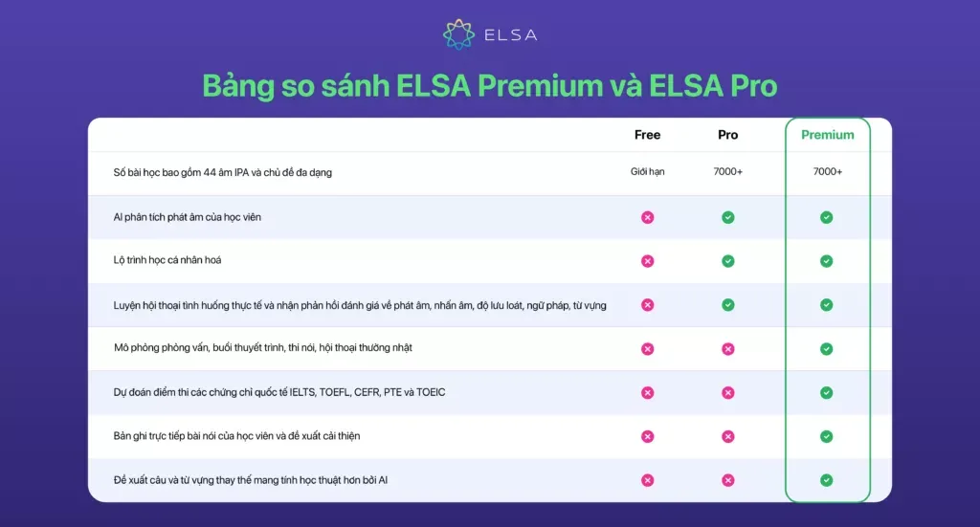Click the 'Số bài học bao gồm 44 âm IPA' row label

222,172
